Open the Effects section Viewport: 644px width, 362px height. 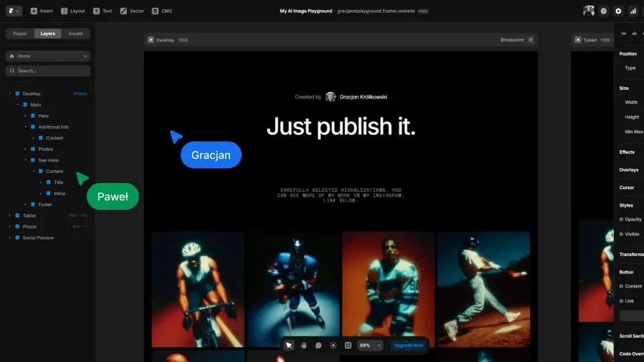click(627, 152)
